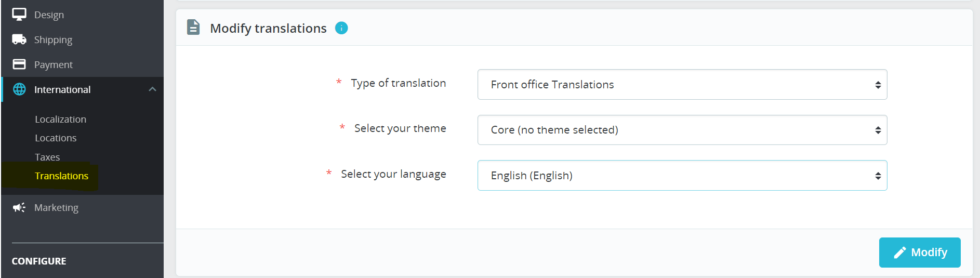Open the Select your theme dropdown
Image resolution: width=980 pixels, height=278 pixels.
click(682, 130)
